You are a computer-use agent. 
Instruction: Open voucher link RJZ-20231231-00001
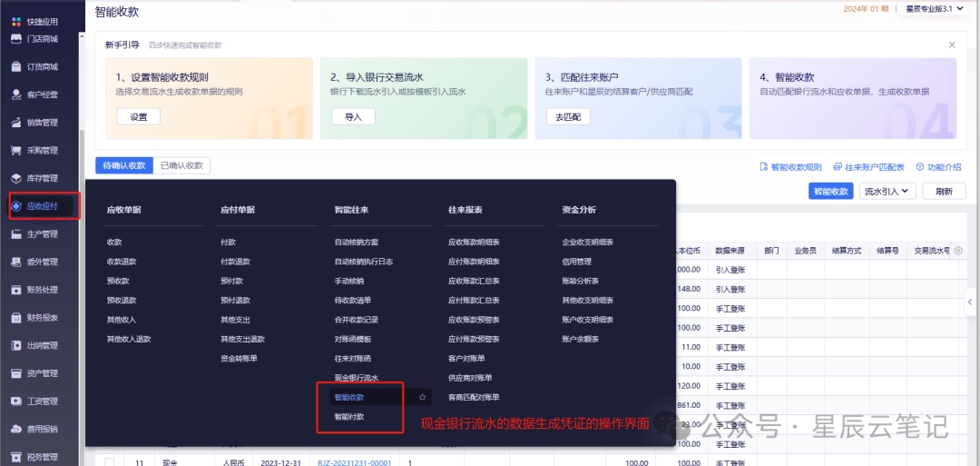354,462
